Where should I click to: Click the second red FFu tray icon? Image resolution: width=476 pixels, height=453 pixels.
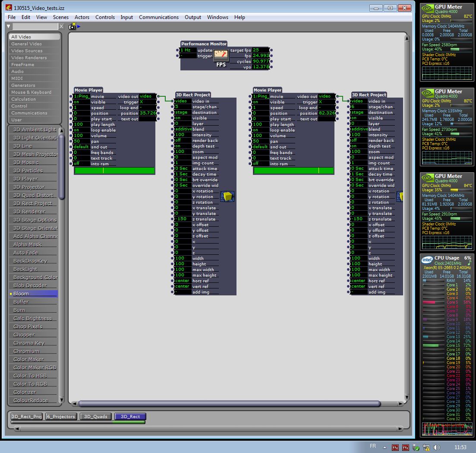tap(406, 447)
